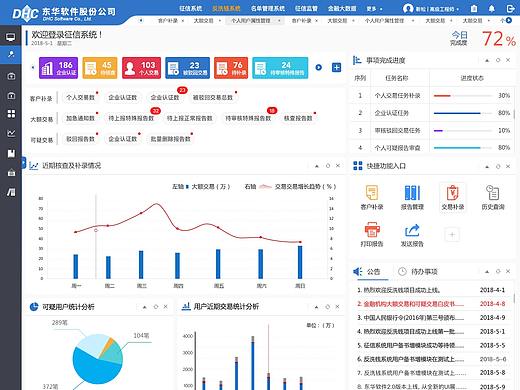Collapse the 可疑用户统计分析 panel
Screen dimensions: 520x390
(145, 307)
